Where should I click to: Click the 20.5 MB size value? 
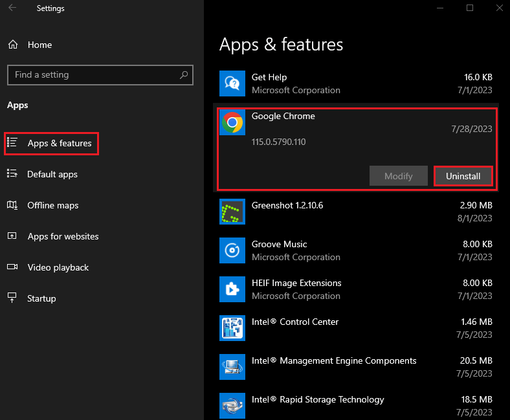[476, 360]
